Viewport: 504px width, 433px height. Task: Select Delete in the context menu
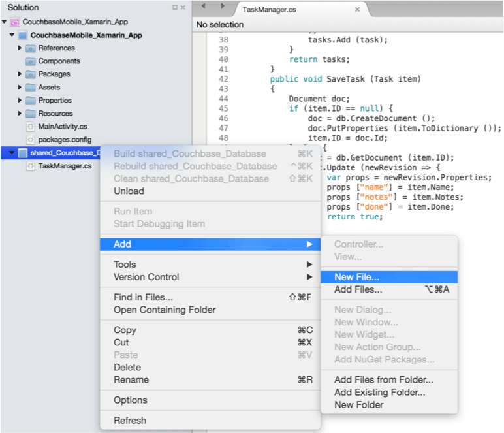(x=210, y=368)
